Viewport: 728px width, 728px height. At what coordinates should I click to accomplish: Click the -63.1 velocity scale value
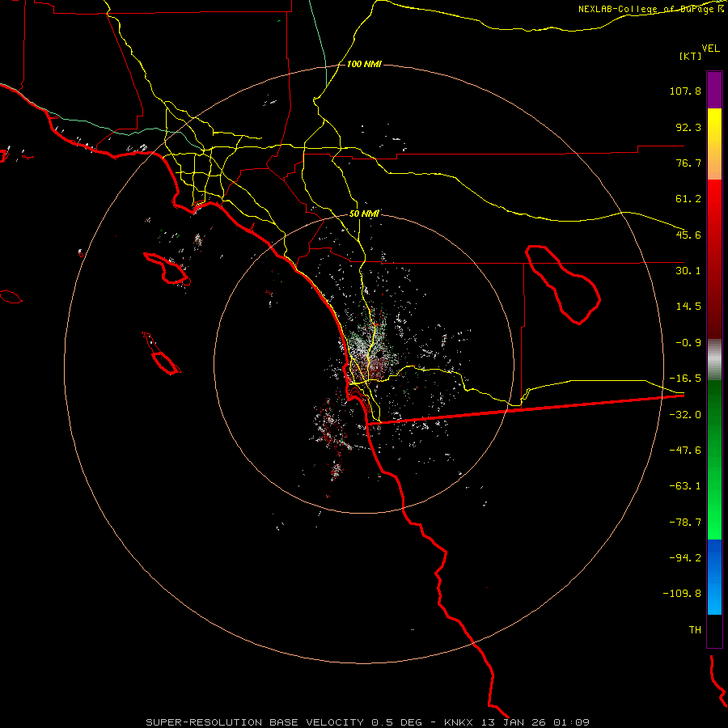coord(685,486)
